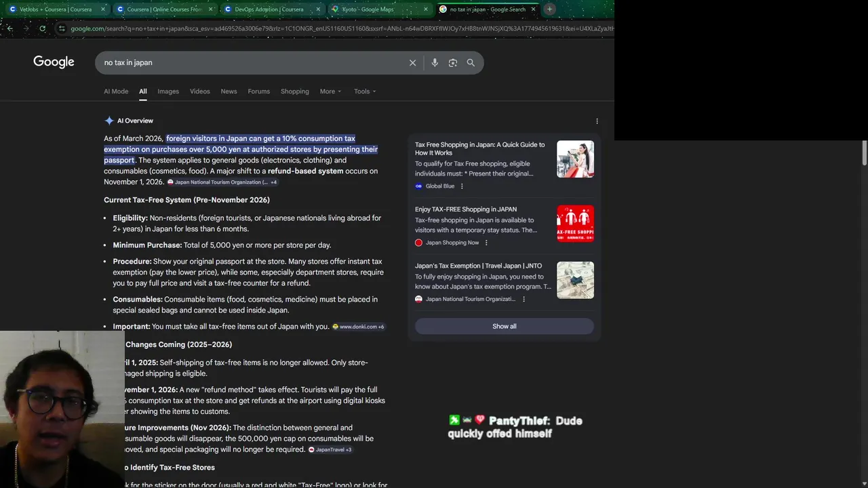Search by image with Google Lens
Screen dimensions: 868x488
(x=452, y=62)
